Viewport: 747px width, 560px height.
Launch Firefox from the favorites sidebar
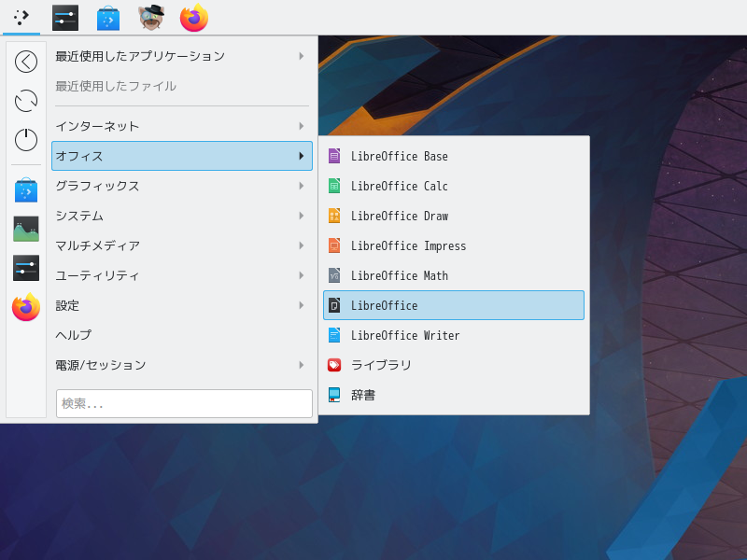click(x=26, y=307)
